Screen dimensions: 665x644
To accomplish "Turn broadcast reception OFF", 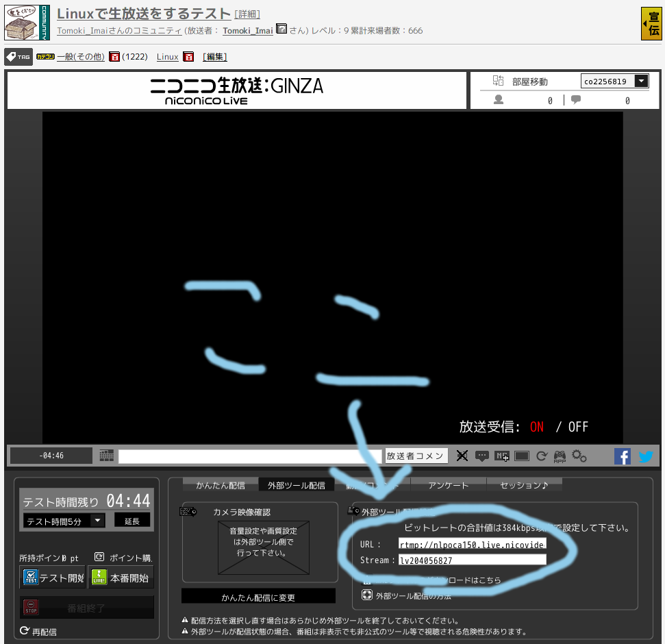I will point(578,427).
